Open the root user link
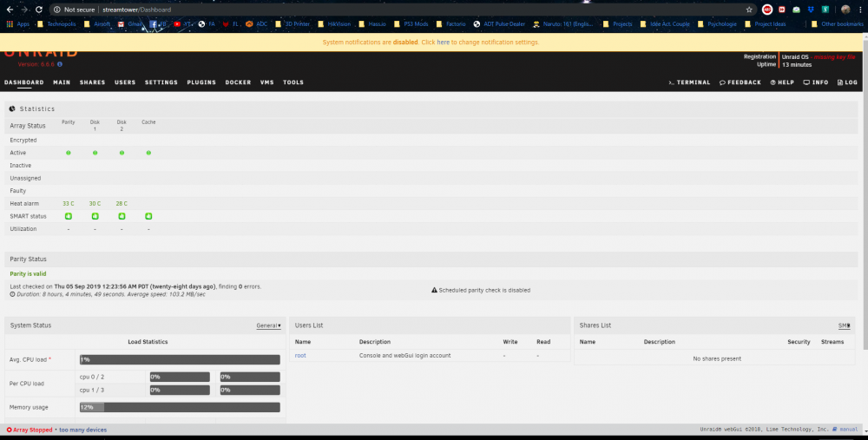868x440 pixels. 300,355
